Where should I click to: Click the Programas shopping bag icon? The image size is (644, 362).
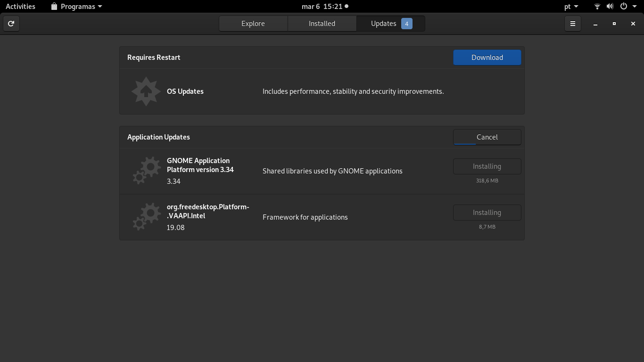(54, 7)
